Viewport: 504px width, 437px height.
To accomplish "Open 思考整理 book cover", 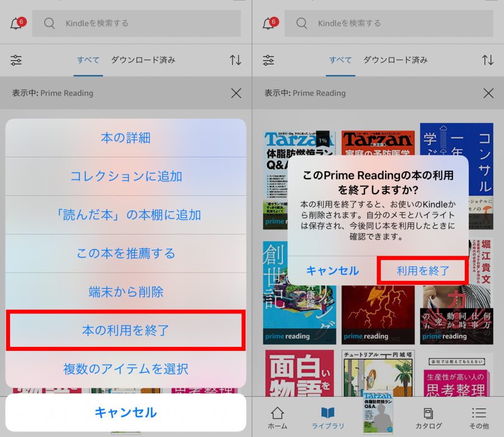I will point(456,374).
